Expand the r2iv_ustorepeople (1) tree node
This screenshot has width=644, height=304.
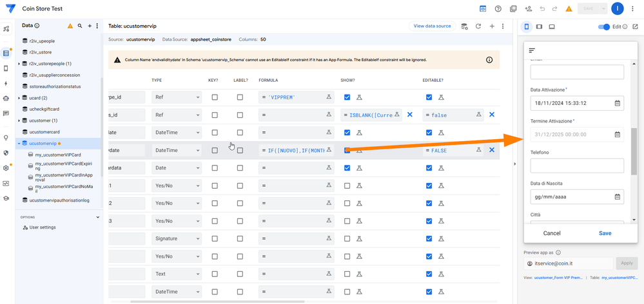click(x=19, y=64)
